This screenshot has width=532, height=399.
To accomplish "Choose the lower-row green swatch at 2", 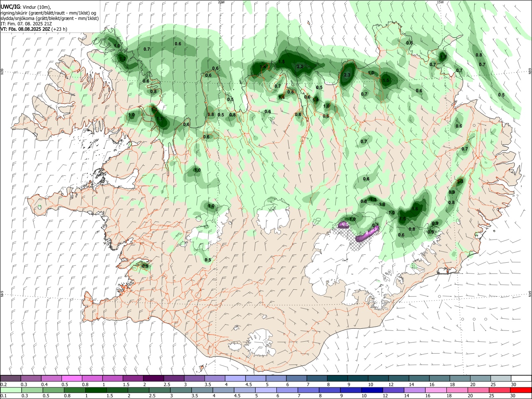I will pyautogui.click(x=138, y=390).
